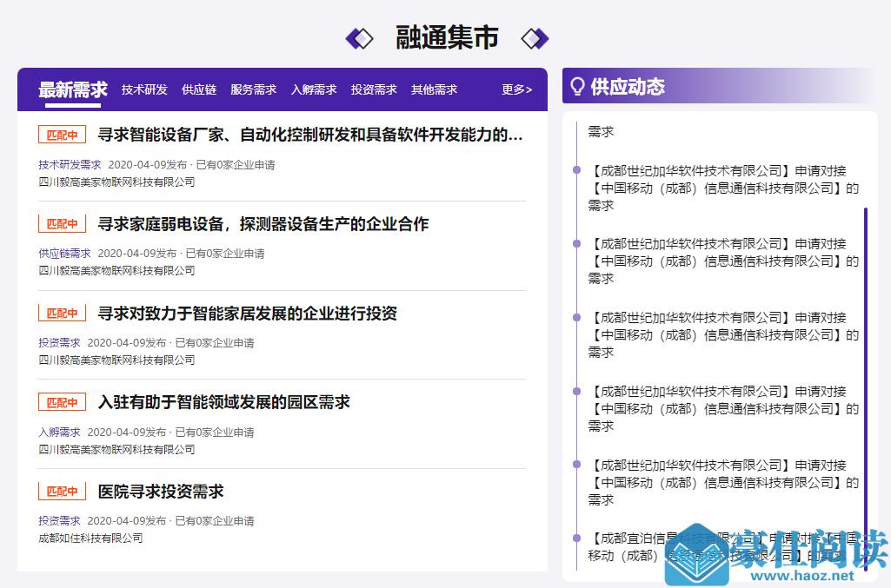Open 寻求对致力于智能家居发展 demand title
Screen dimensions: 891x588
point(247,314)
